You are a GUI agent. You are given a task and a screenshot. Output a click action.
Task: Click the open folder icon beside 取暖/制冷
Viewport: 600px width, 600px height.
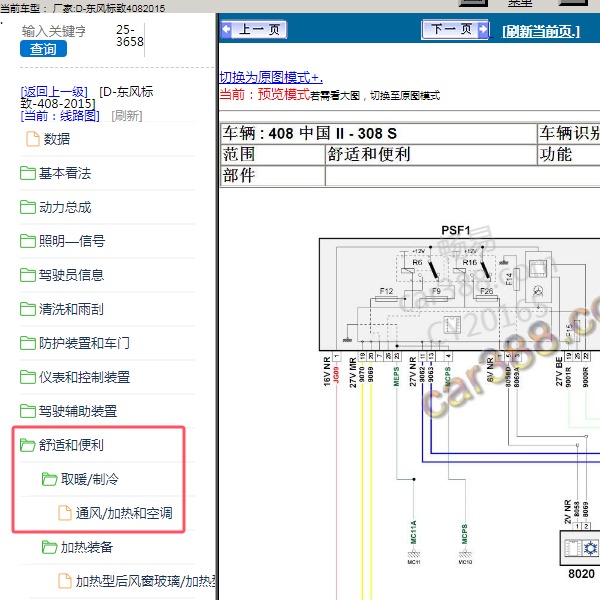click(49, 479)
